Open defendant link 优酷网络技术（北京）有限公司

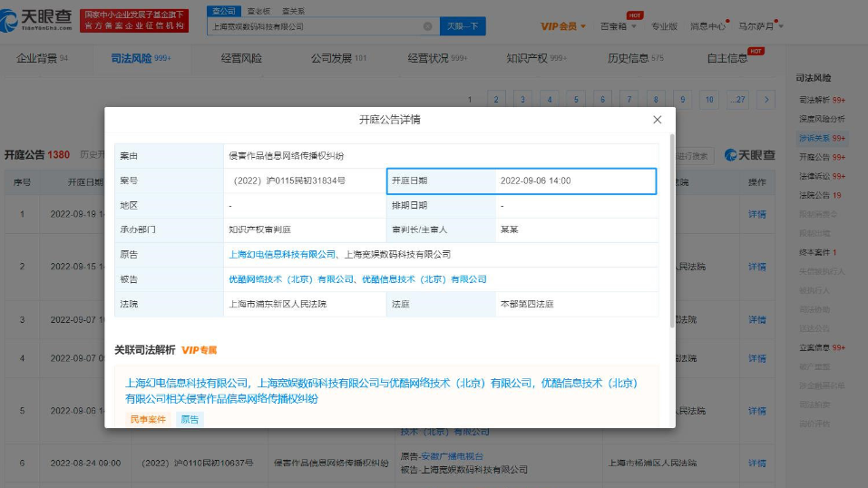[x=291, y=279]
